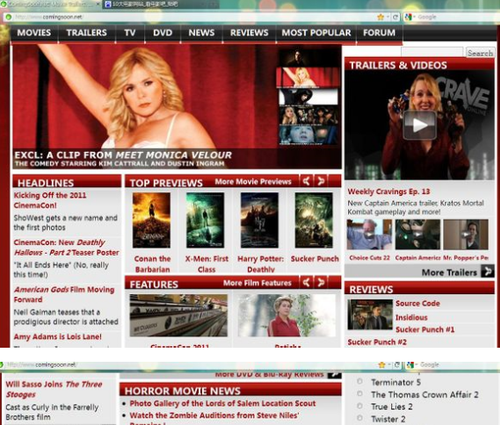
Task: Open More DVD & Blu-Ray Reviews link
Action: pyautogui.click(x=269, y=375)
